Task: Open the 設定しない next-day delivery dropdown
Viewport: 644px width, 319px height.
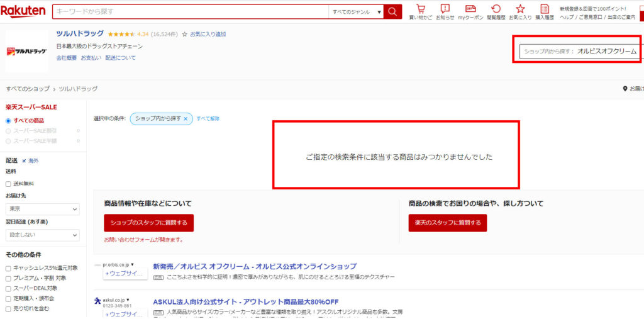Action: click(43, 235)
